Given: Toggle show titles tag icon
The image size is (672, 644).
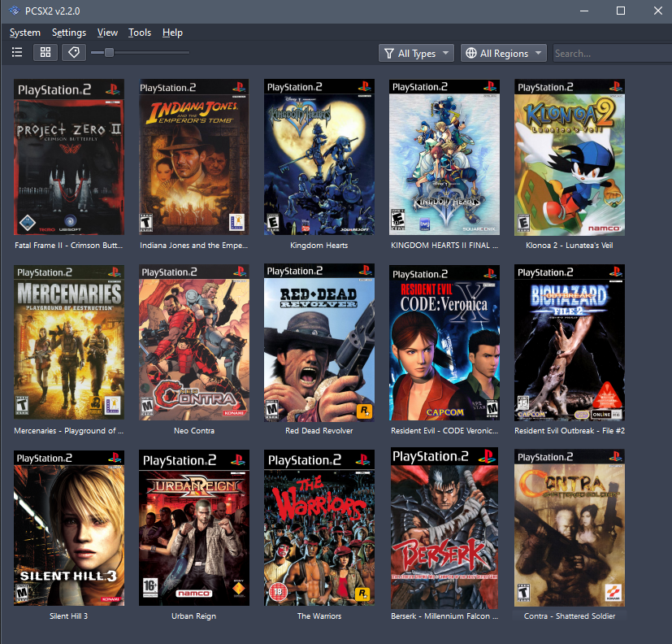Looking at the screenshot, I should (73, 53).
